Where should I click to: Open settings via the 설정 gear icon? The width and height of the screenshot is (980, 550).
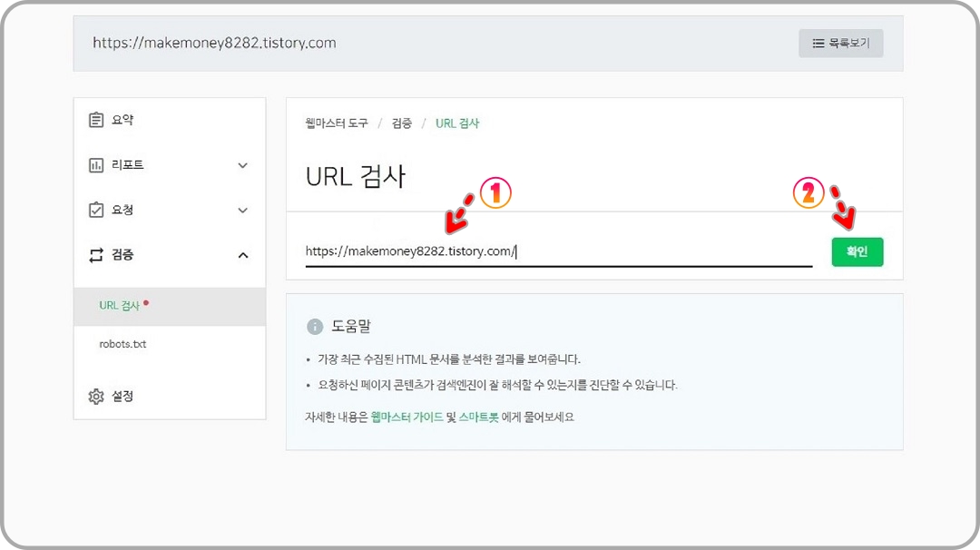click(x=96, y=397)
